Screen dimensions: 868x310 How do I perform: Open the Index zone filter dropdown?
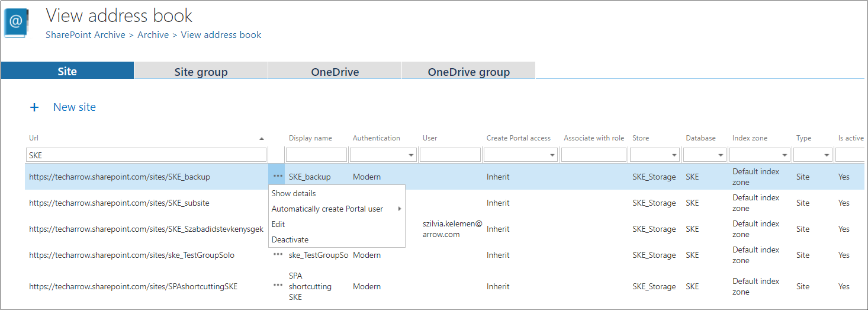pyautogui.click(x=785, y=155)
